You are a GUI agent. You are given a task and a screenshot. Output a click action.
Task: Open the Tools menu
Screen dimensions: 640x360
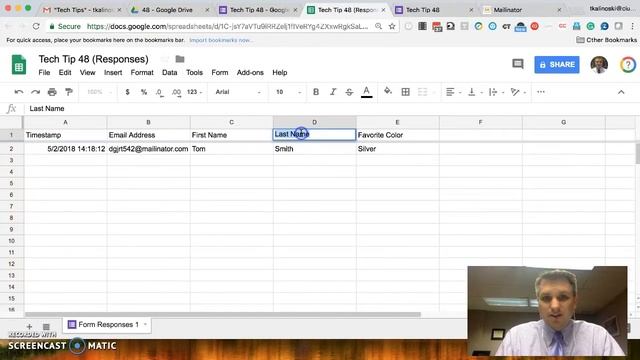coord(194,73)
